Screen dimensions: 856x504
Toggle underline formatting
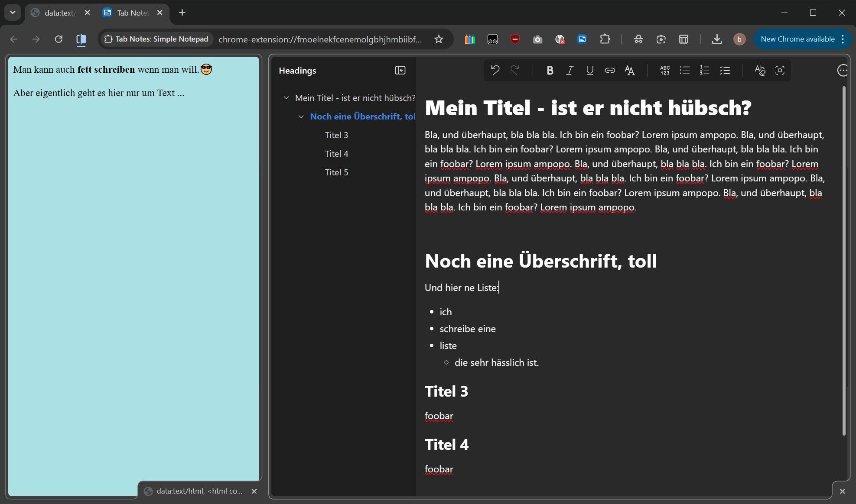tap(589, 70)
